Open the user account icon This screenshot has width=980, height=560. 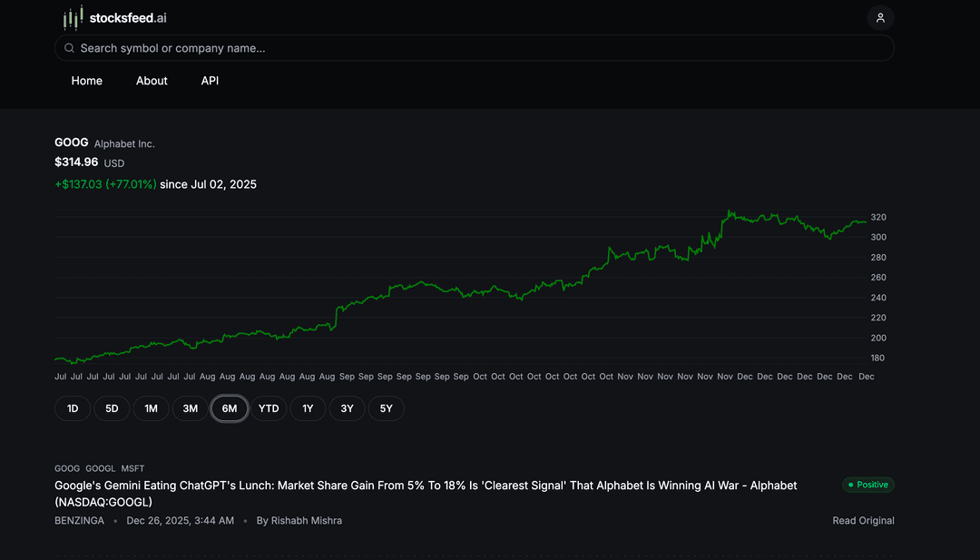coord(879,17)
